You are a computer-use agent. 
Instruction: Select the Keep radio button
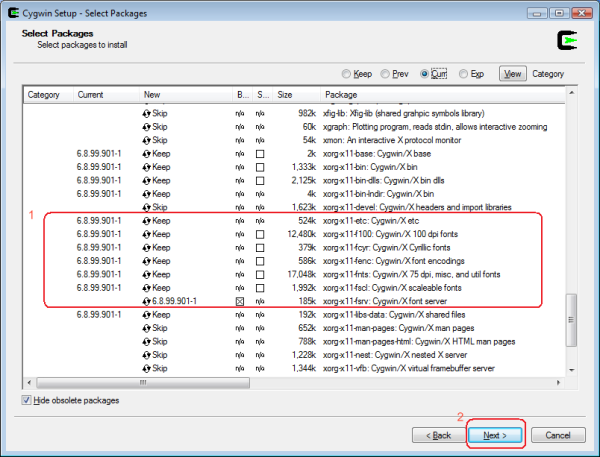(x=346, y=73)
